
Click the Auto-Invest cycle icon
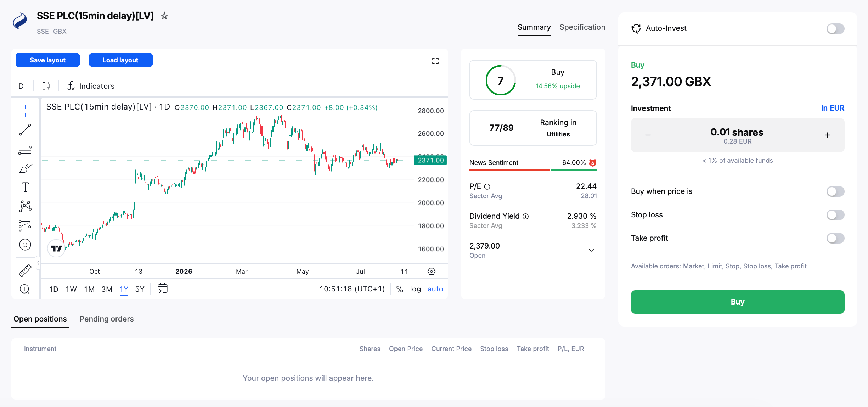pos(636,28)
